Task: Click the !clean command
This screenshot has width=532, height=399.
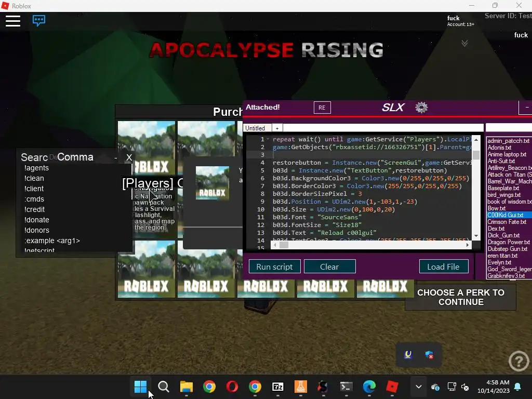Action: (x=34, y=179)
